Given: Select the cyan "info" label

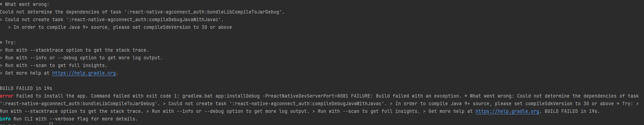Looking at the screenshot, I should (5, 119).
